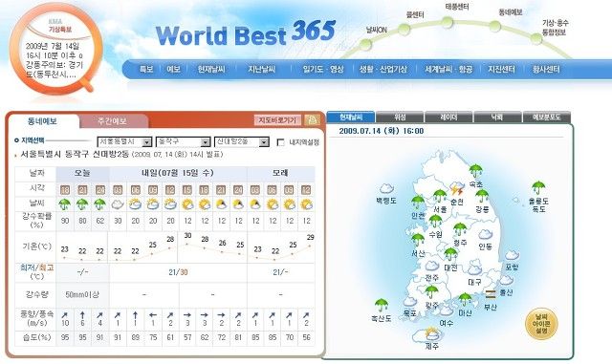Image resolution: width=612 pixels, height=364 pixels.
Task: Open 현재날씨 in the blue navigation bar
Action: pyautogui.click(x=211, y=70)
